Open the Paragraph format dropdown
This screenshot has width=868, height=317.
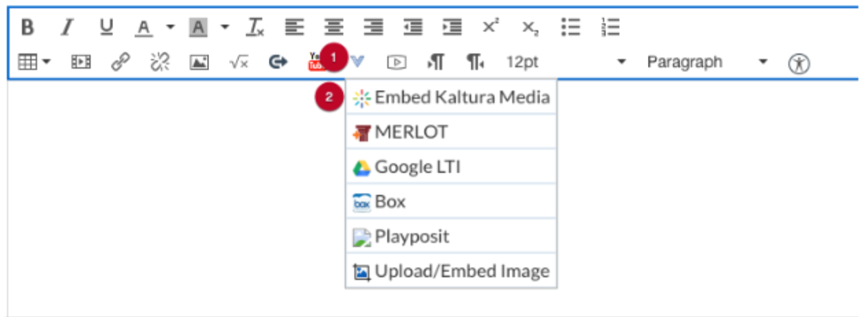pyautogui.click(x=762, y=62)
